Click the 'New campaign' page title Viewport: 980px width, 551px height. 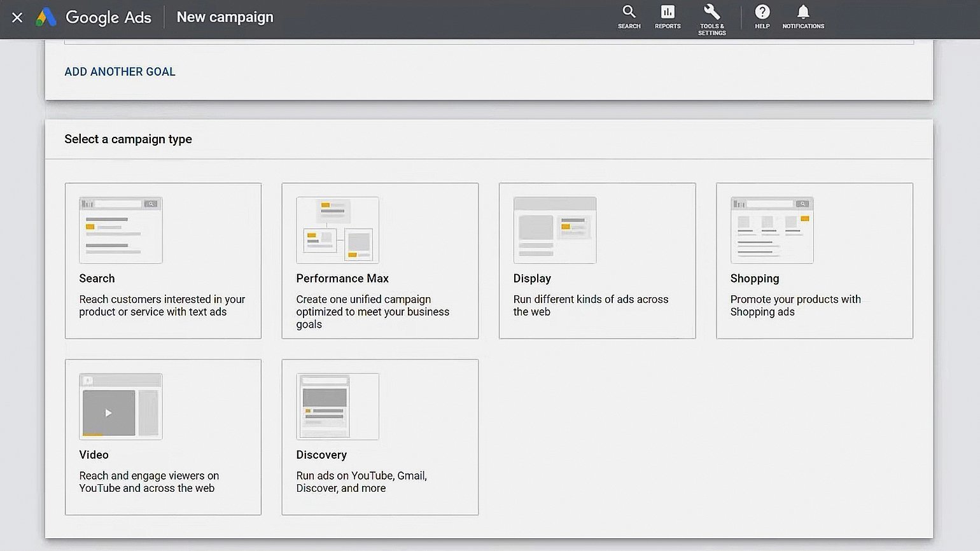tap(225, 17)
